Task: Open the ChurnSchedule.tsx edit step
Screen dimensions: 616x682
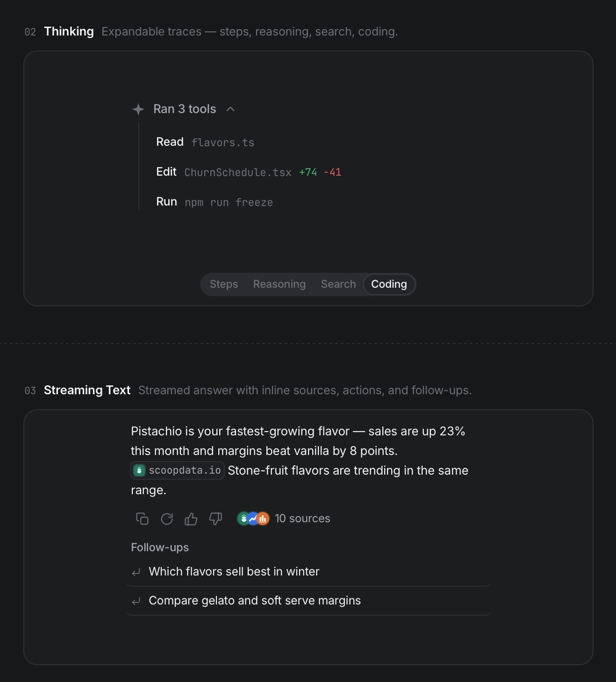Action: (x=249, y=172)
